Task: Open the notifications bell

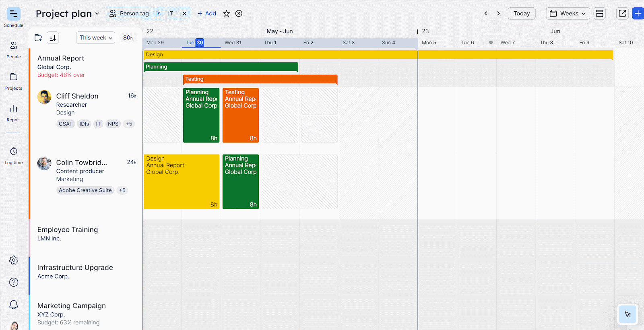Action: click(x=14, y=304)
